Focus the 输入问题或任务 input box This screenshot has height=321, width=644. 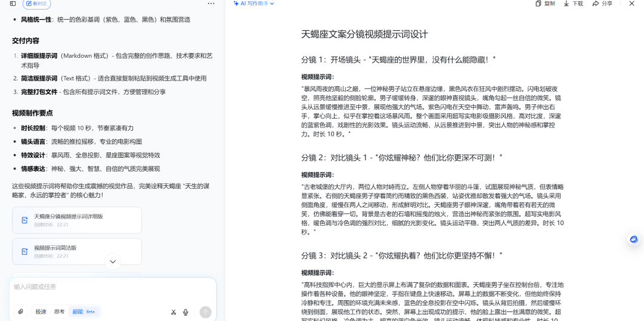pos(113,287)
